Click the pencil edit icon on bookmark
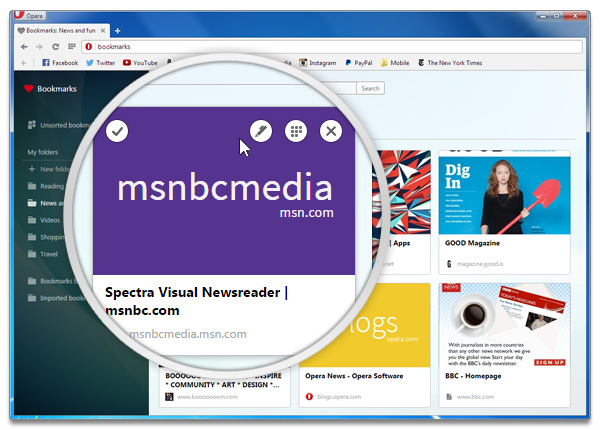Viewport: 600px width, 430px height. [x=261, y=131]
